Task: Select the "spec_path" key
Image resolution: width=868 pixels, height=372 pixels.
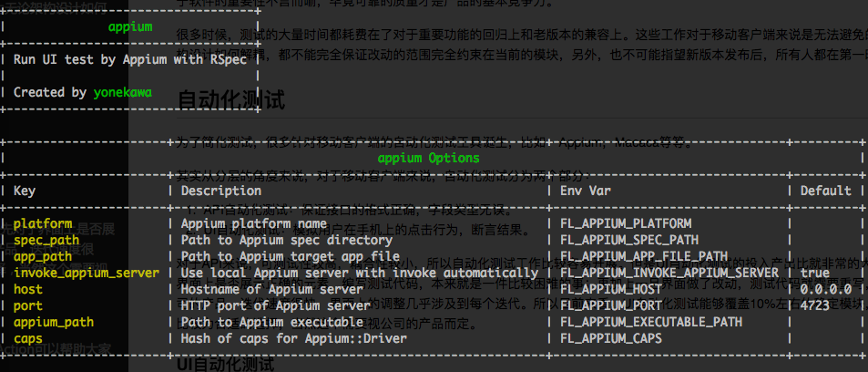Action: [x=46, y=240]
